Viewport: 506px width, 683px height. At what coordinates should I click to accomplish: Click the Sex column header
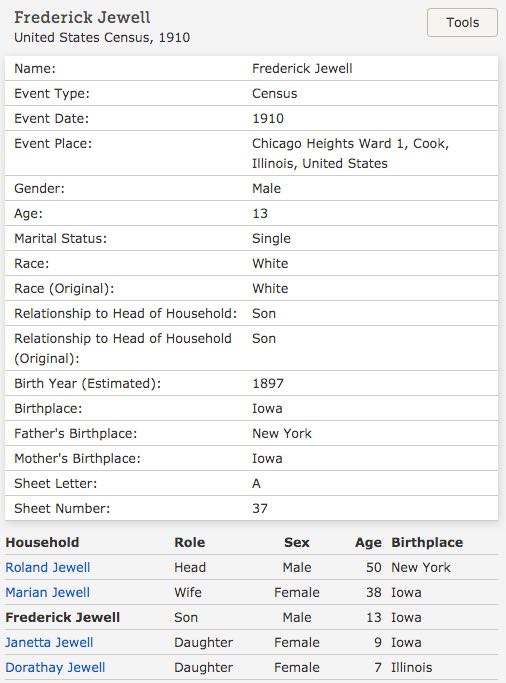coord(297,542)
